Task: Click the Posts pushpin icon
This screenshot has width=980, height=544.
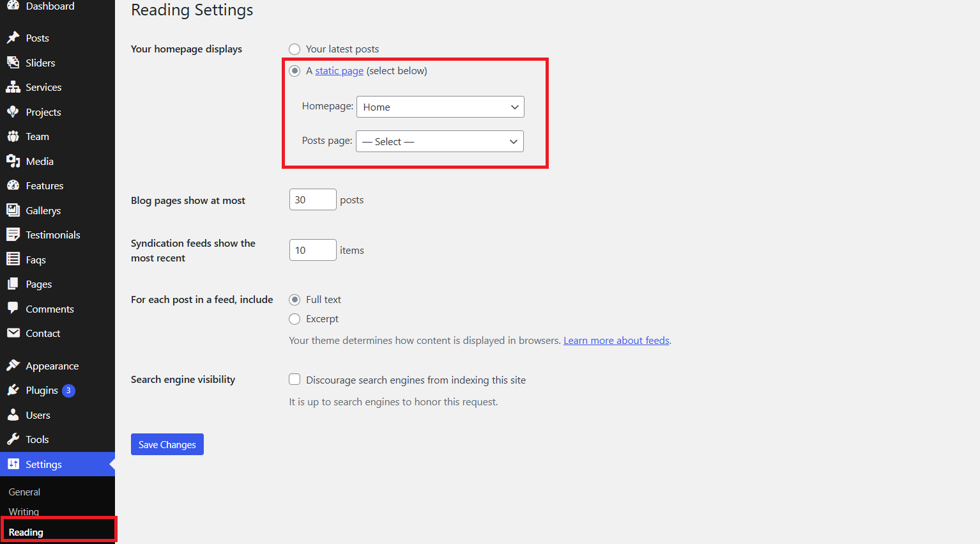Action: pos(13,38)
